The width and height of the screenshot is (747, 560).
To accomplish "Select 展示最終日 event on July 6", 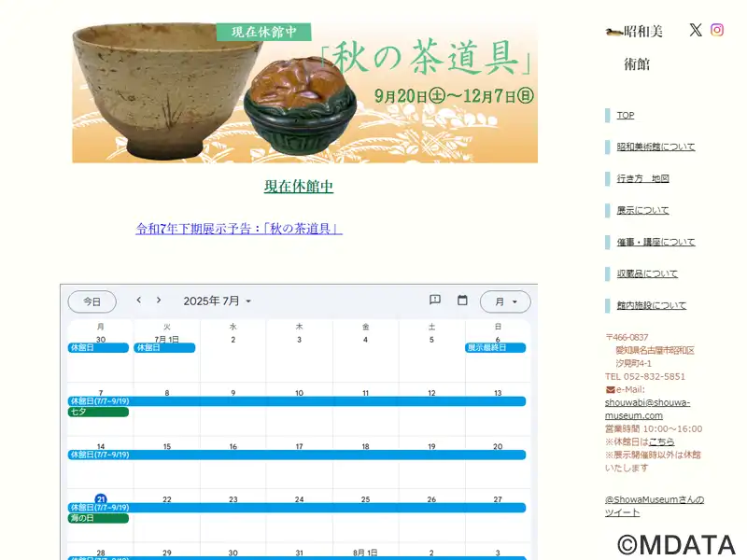I will [x=496, y=347].
